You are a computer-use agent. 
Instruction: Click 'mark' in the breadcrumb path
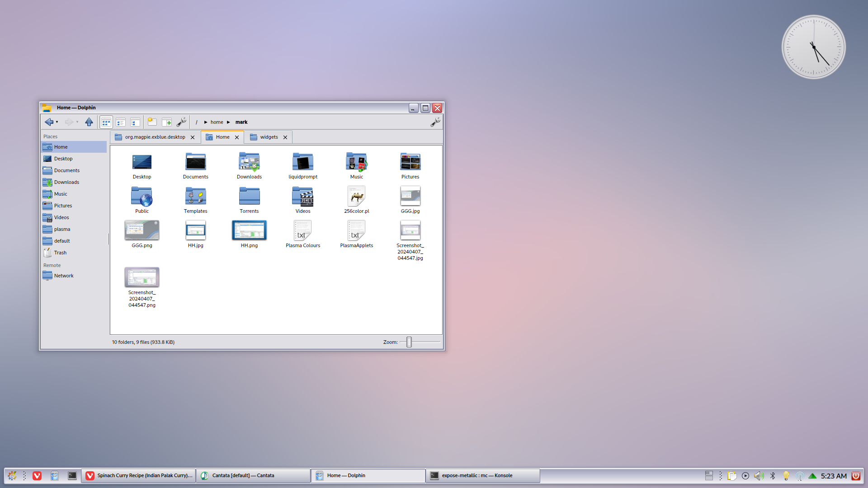(x=241, y=122)
